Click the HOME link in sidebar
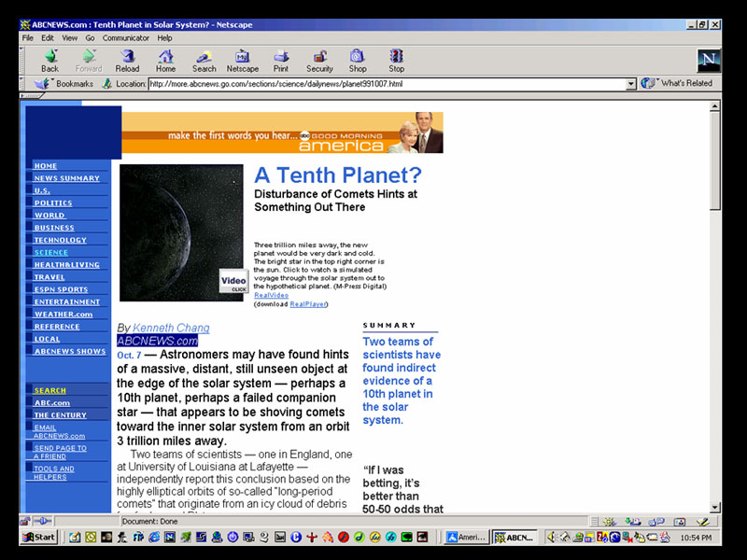The width and height of the screenshot is (747, 560). (46, 166)
